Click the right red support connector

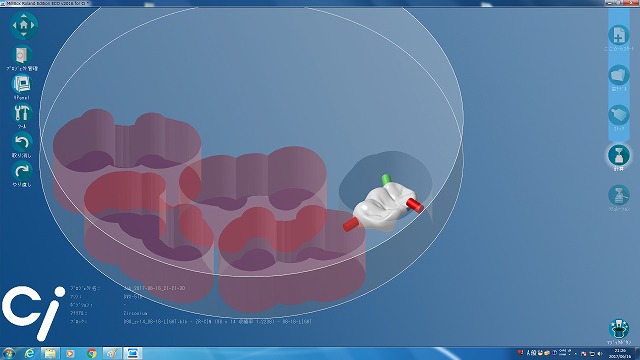(415, 205)
